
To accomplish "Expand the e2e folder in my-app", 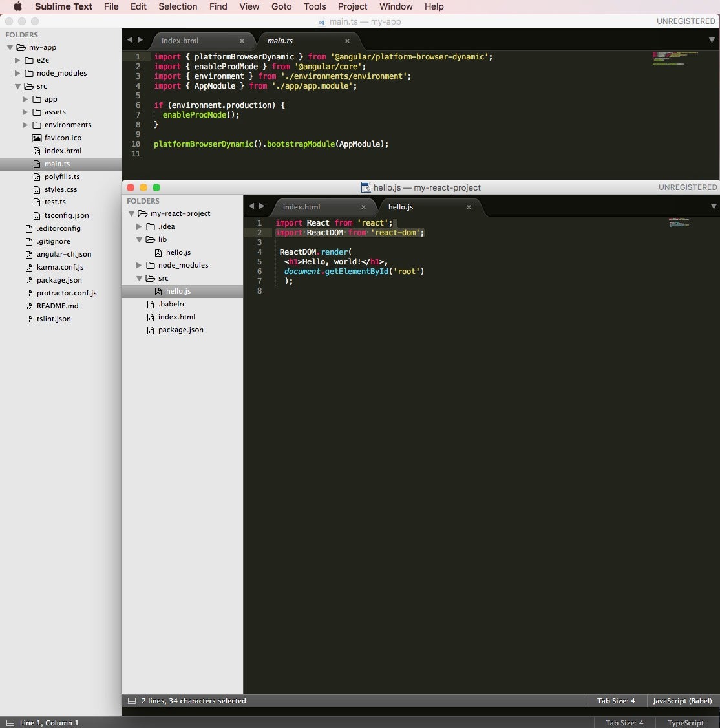I will pos(17,60).
